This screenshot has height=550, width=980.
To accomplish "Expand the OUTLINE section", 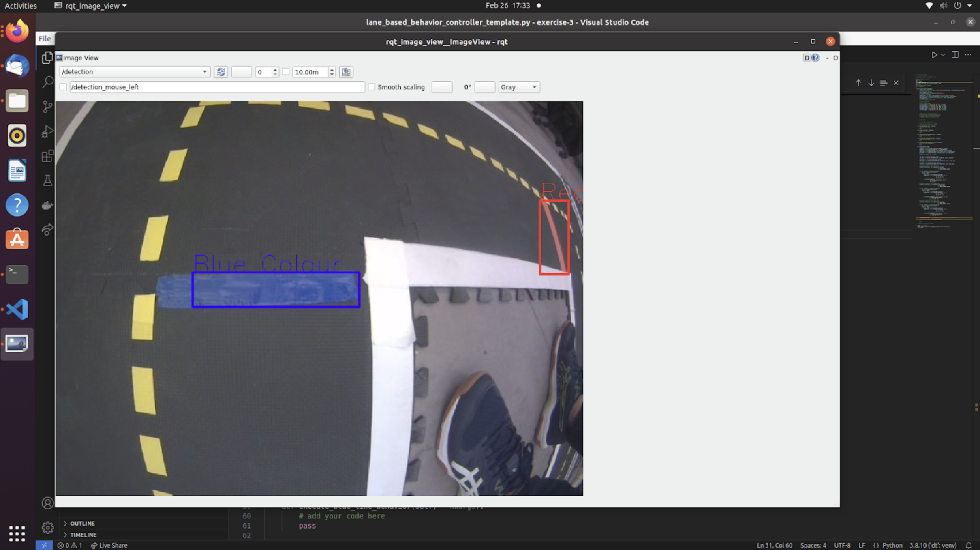I will [82, 523].
